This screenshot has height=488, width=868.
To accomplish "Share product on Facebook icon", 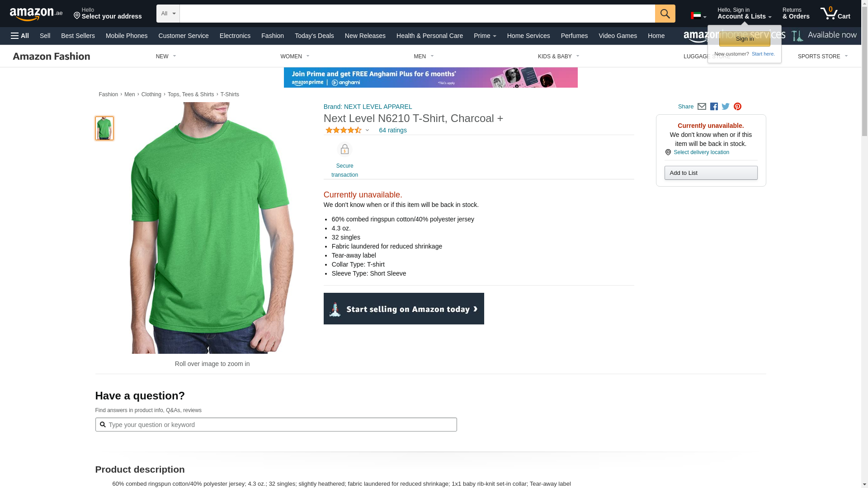I will (714, 107).
